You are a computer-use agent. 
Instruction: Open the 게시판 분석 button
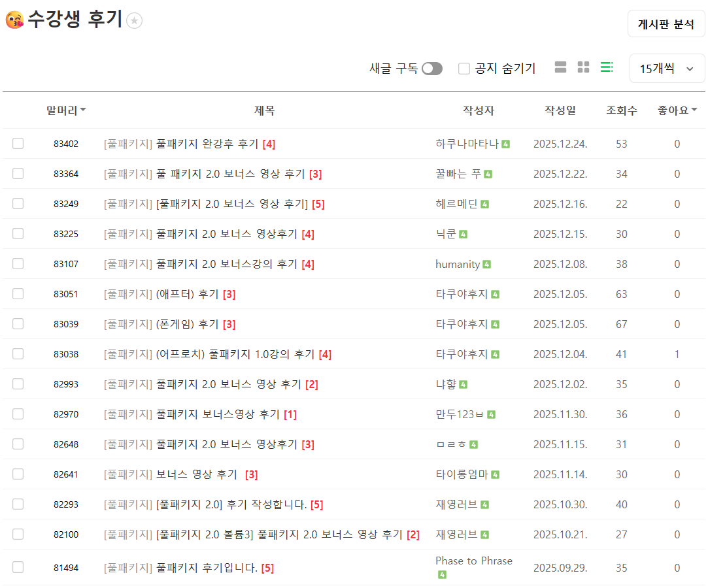coord(666,24)
